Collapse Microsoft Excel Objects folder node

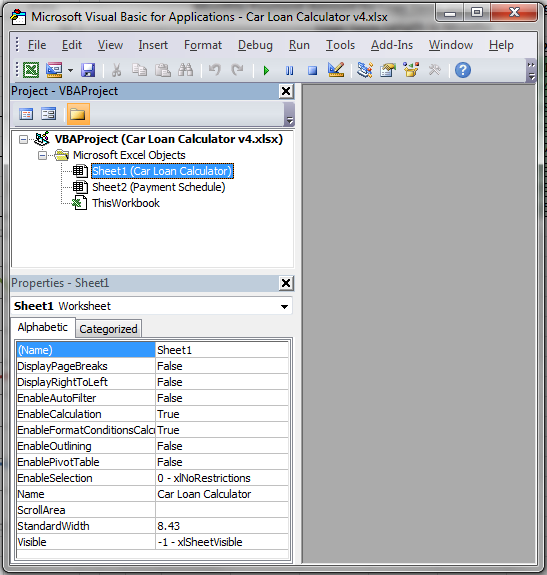pyautogui.click(x=43, y=155)
